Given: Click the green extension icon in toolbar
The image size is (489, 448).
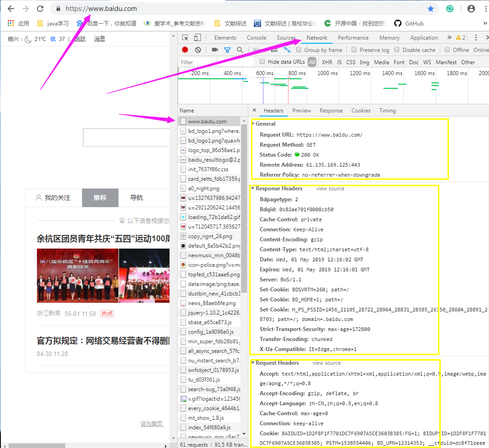Looking at the screenshot, I should click(450, 9).
